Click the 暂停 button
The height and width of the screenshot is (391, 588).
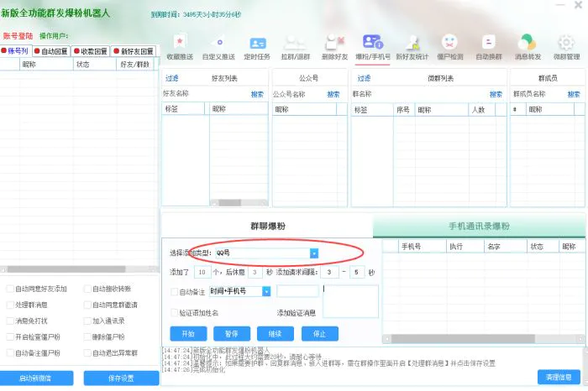click(x=232, y=334)
